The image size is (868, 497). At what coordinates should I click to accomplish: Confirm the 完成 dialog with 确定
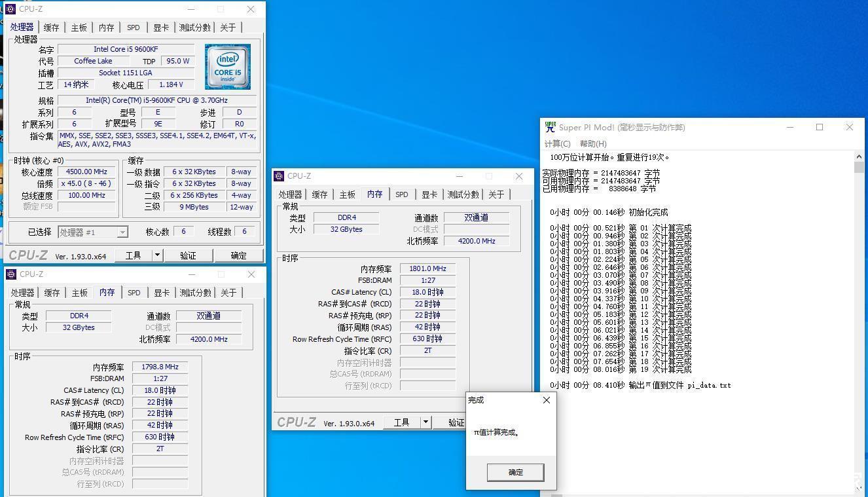click(x=515, y=472)
